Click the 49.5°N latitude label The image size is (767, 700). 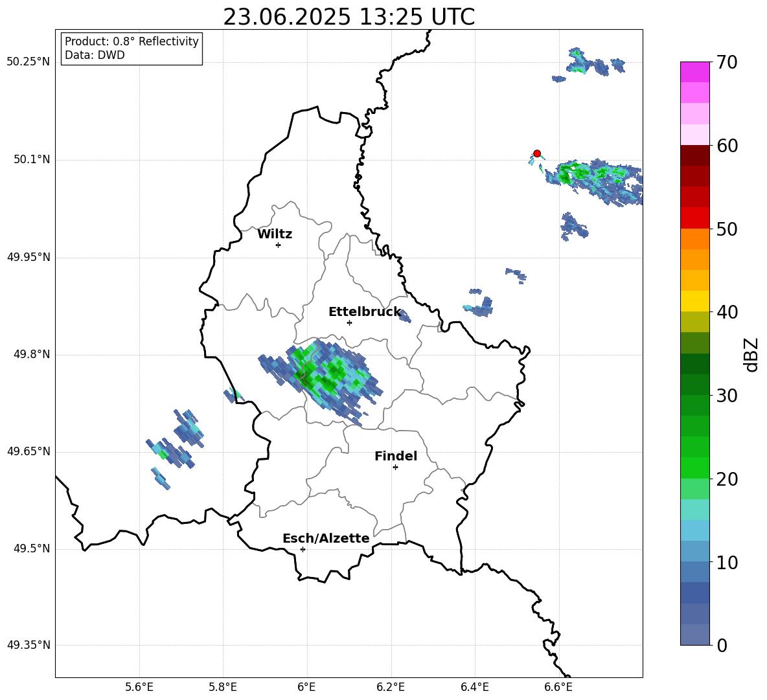tap(32, 548)
